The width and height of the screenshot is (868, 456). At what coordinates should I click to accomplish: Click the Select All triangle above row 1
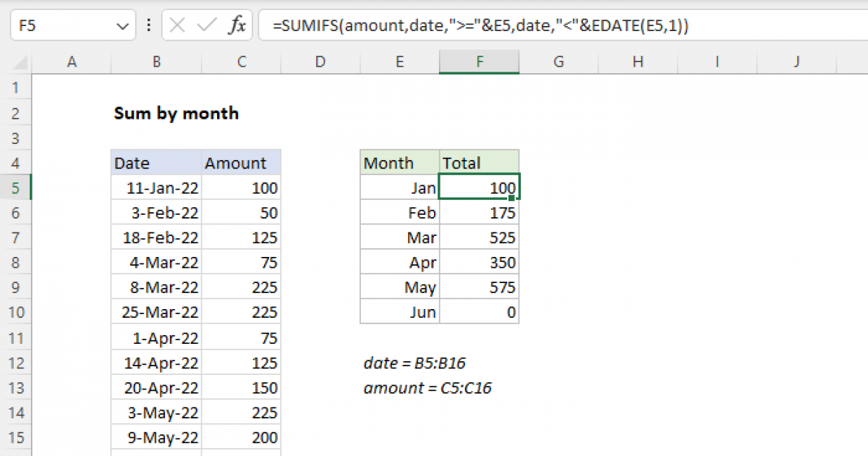click(x=22, y=62)
